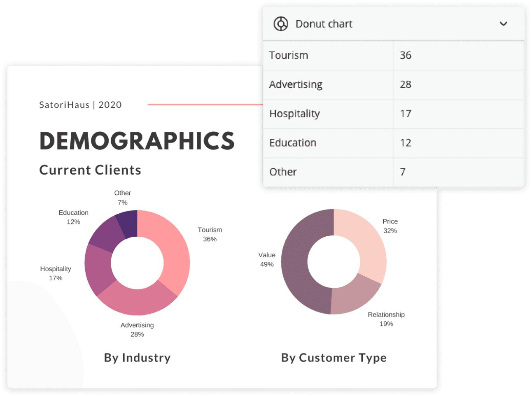
Task: Select the By Industry chart title
Action: (x=137, y=358)
